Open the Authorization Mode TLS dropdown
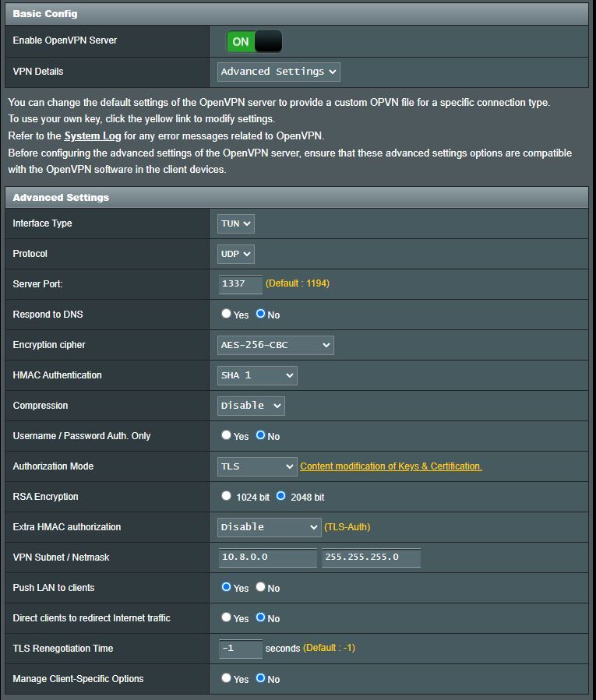Image resolution: width=596 pixels, height=700 pixels. (257, 466)
